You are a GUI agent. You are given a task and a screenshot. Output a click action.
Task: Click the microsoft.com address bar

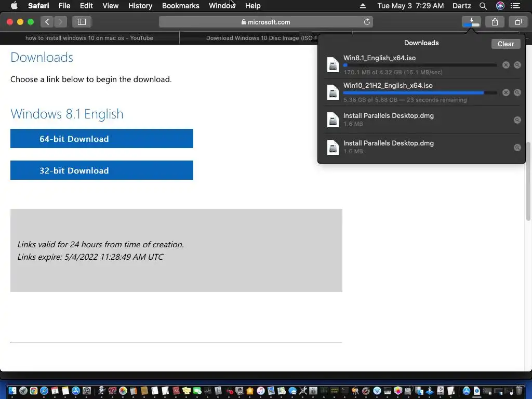click(265, 22)
